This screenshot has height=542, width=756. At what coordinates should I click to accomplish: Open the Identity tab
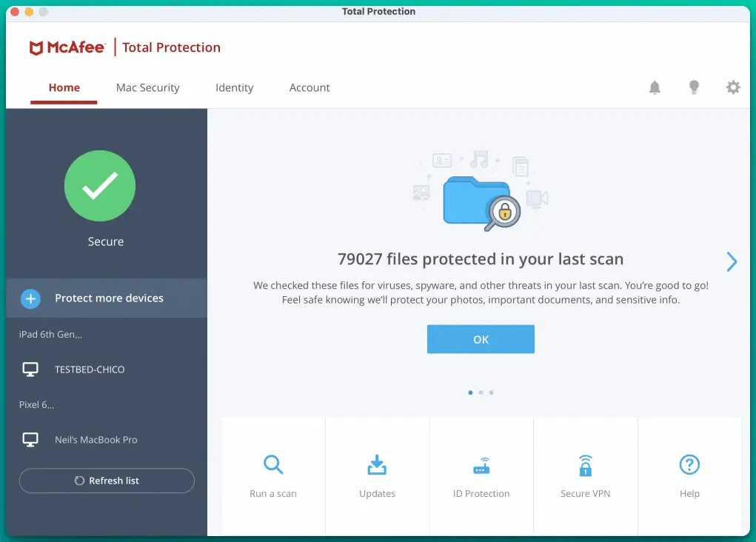pyautogui.click(x=234, y=87)
